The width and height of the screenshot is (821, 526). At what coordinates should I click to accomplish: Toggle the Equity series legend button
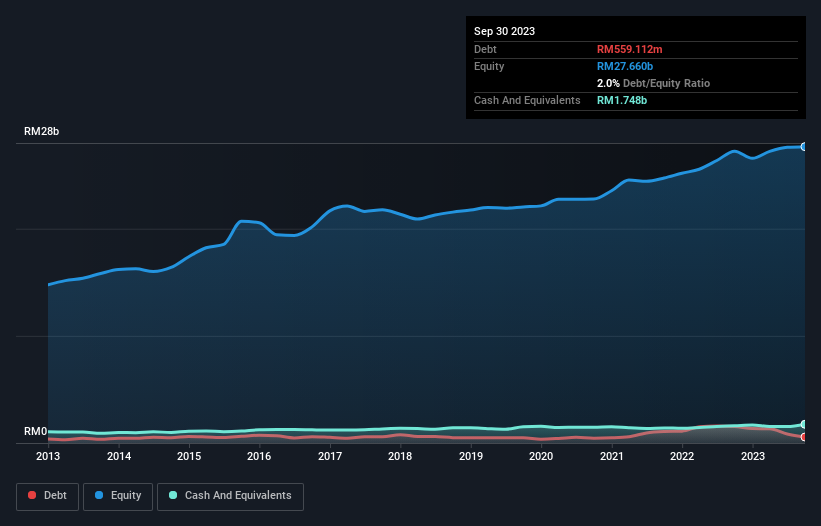118,496
